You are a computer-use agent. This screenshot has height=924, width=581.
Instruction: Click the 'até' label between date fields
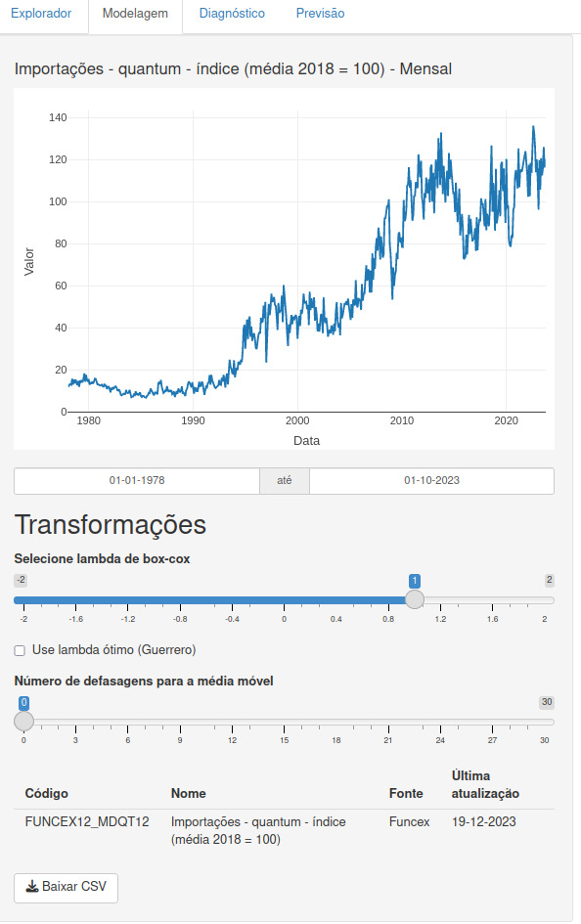click(285, 481)
